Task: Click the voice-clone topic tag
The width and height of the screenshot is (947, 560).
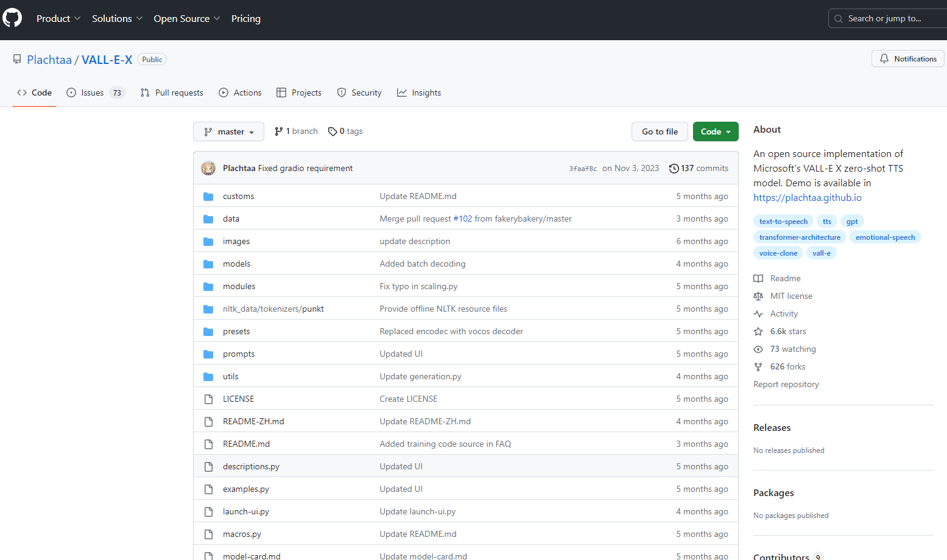Action: coord(778,253)
